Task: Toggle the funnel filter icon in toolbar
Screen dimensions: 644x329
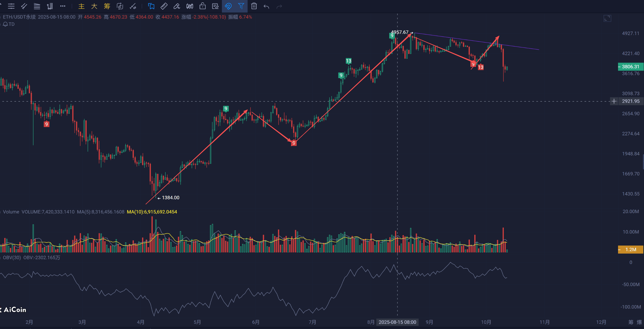Action: pyautogui.click(x=241, y=6)
